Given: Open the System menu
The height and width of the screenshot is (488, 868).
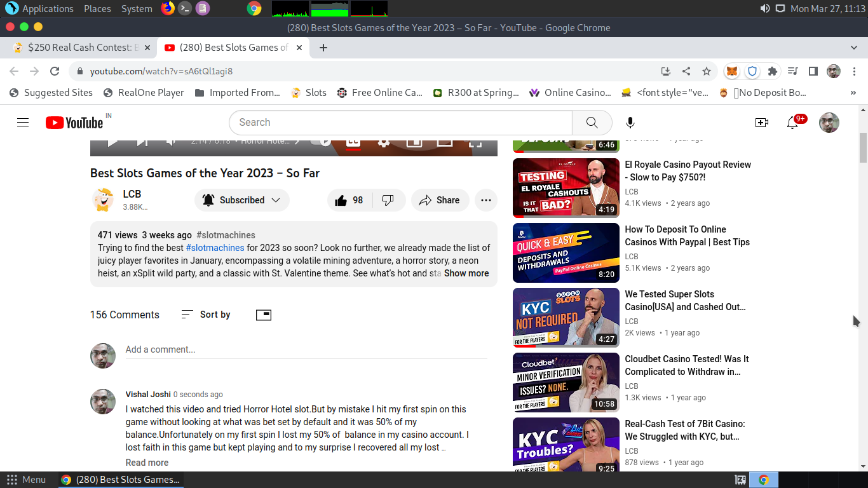Looking at the screenshot, I should click(137, 9).
